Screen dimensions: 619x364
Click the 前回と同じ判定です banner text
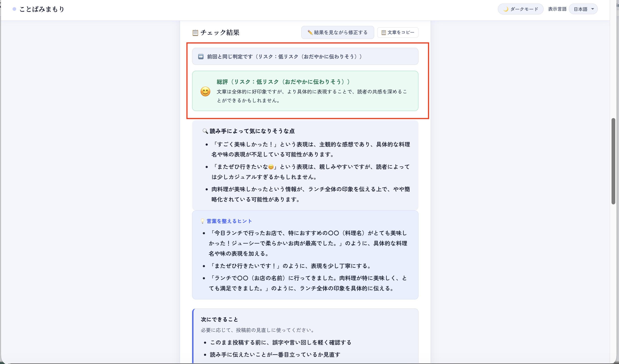click(x=285, y=56)
